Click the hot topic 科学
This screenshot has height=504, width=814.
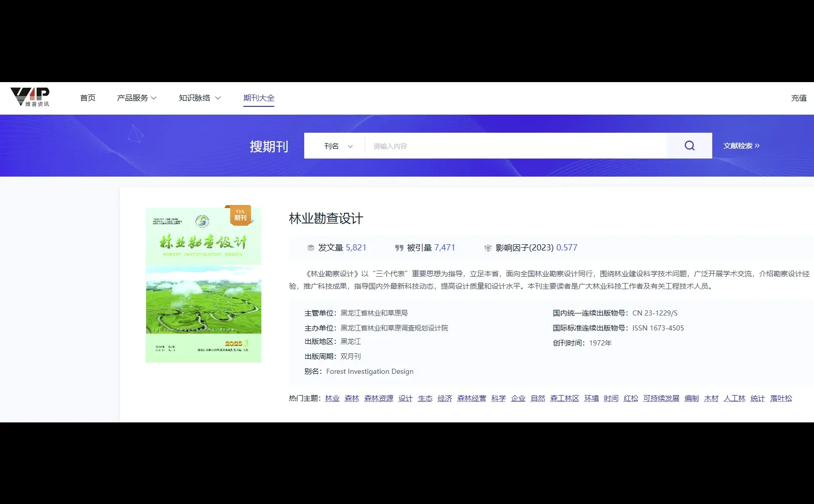pos(498,398)
